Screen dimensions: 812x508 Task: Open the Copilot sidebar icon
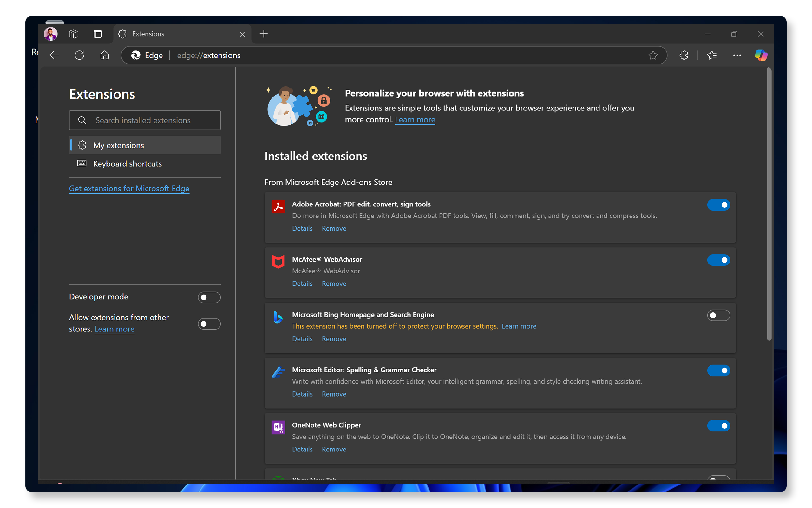pyautogui.click(x=761, y=55)
